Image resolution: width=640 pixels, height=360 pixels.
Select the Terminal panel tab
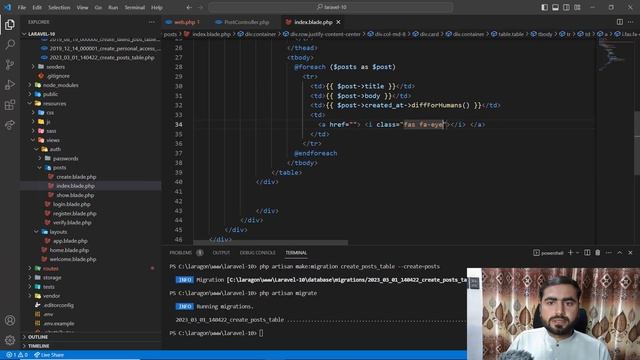pos(296,253)
